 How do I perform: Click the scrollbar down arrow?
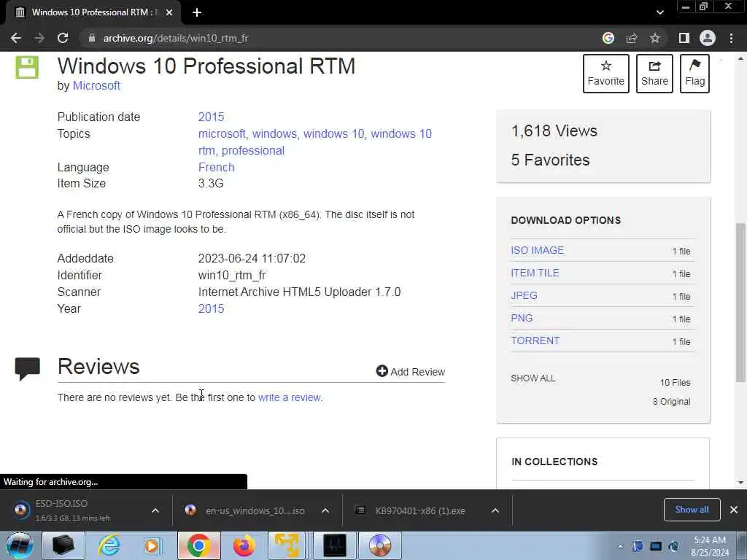tap(740, 483)
